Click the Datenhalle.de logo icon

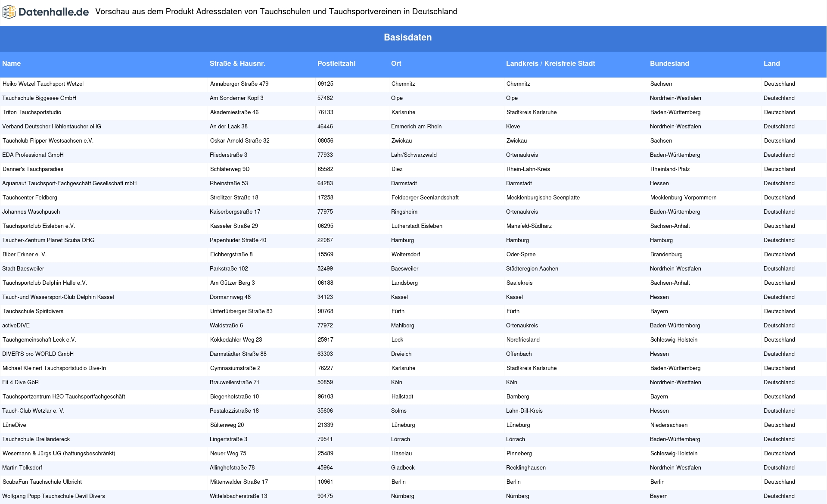tap(9, 12)
